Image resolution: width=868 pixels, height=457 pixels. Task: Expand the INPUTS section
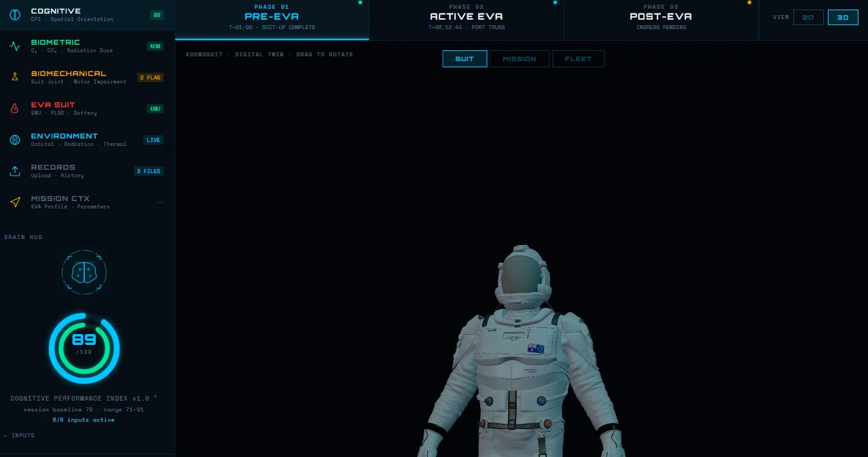[x=20, y=435]
